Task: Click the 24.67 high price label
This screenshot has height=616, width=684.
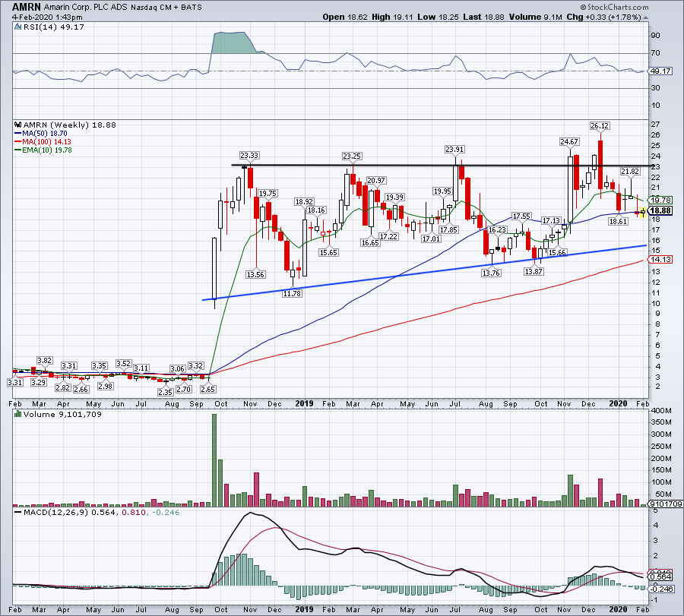Action: [568, 142]
